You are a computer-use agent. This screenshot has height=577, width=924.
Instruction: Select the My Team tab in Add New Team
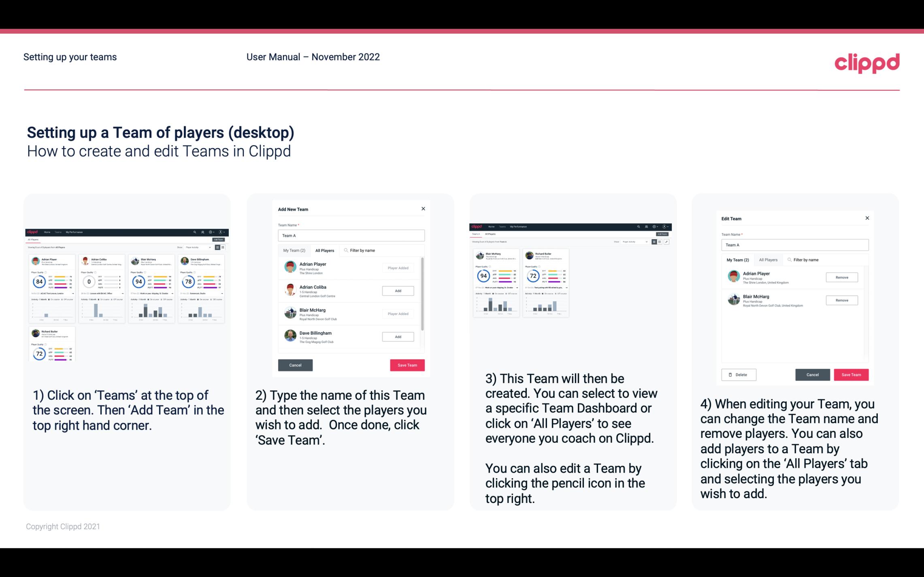pos(294,250)
